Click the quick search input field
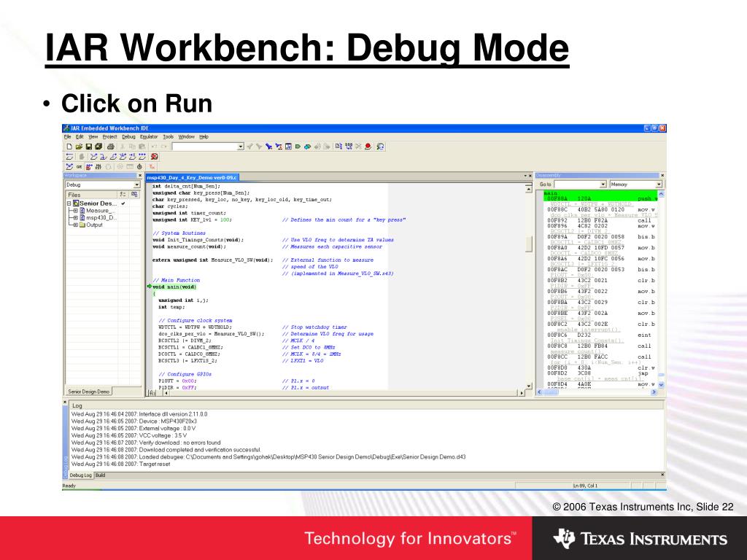The image size is (747, 560). 205,147
